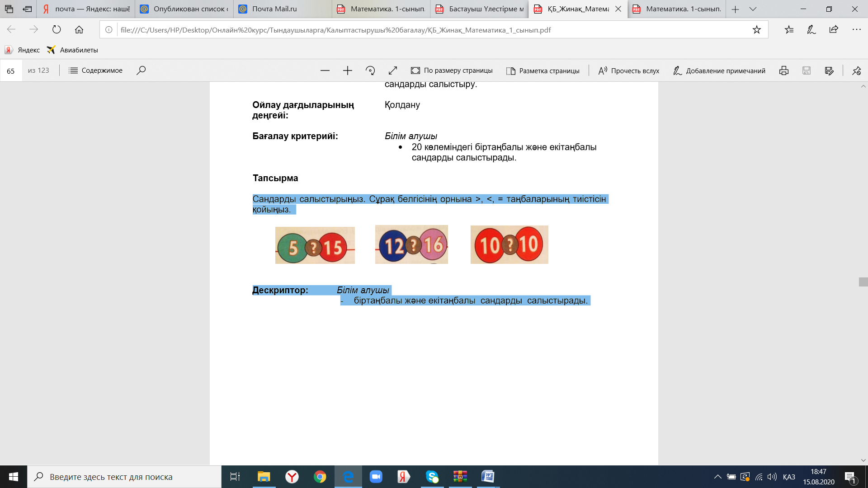Open Microsoft Word from taskbar
The height and width of the screenshot is (488, 868).
click(x=488, y=477)
